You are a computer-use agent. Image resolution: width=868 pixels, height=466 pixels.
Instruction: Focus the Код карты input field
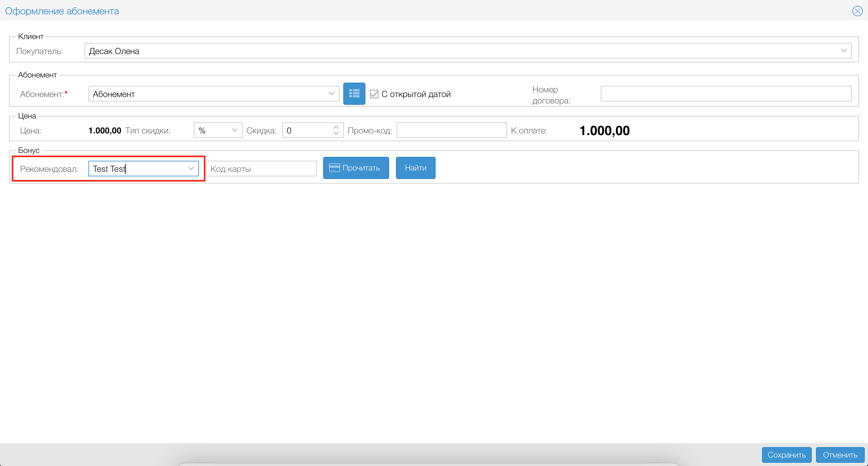click(x=261, y=169)
